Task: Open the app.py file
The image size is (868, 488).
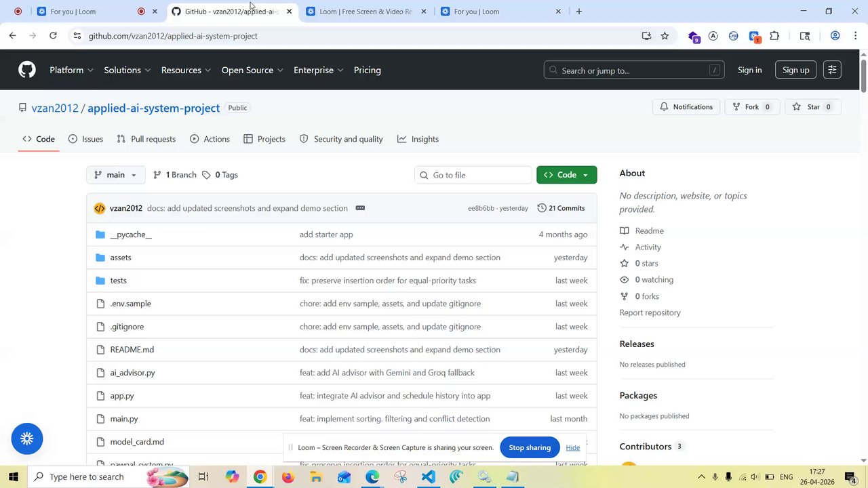Action: [122, 396]
